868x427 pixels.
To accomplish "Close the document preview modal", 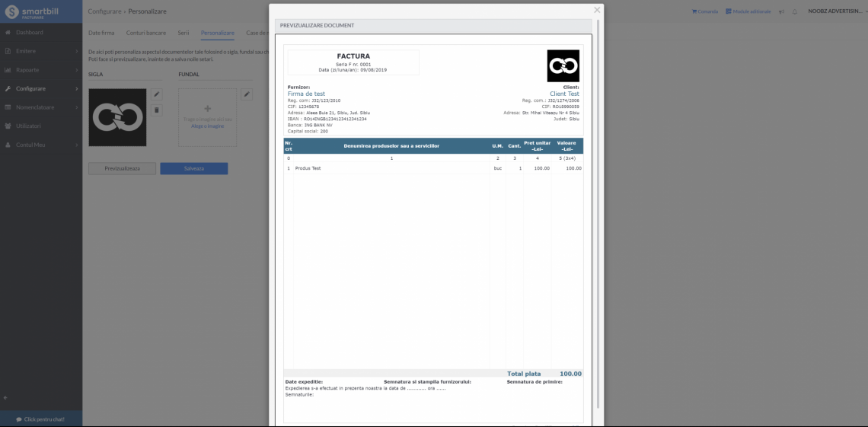I will coord(597,10).
